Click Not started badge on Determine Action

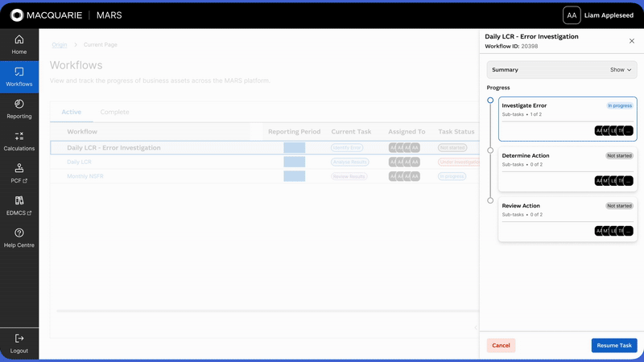coord(619,156)
